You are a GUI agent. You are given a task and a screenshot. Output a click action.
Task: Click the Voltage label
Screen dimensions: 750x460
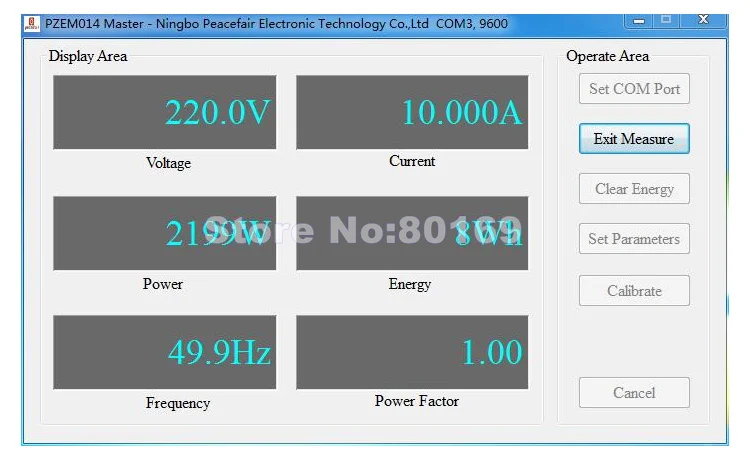click(x=168, y=163)
